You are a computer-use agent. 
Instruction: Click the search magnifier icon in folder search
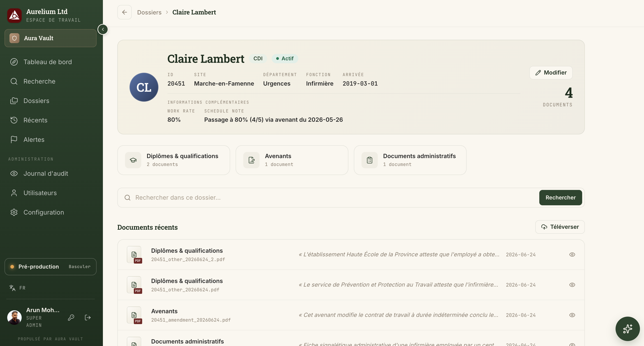127,198
